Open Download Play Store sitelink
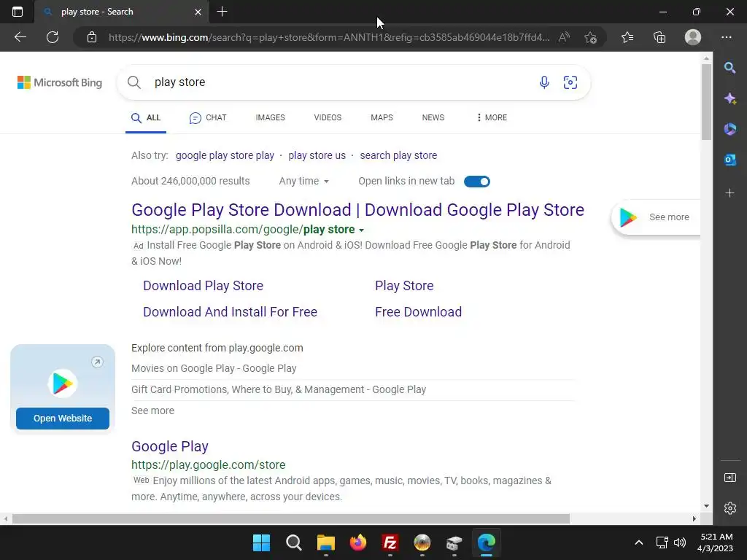The image size is (747, 560). 203,286
